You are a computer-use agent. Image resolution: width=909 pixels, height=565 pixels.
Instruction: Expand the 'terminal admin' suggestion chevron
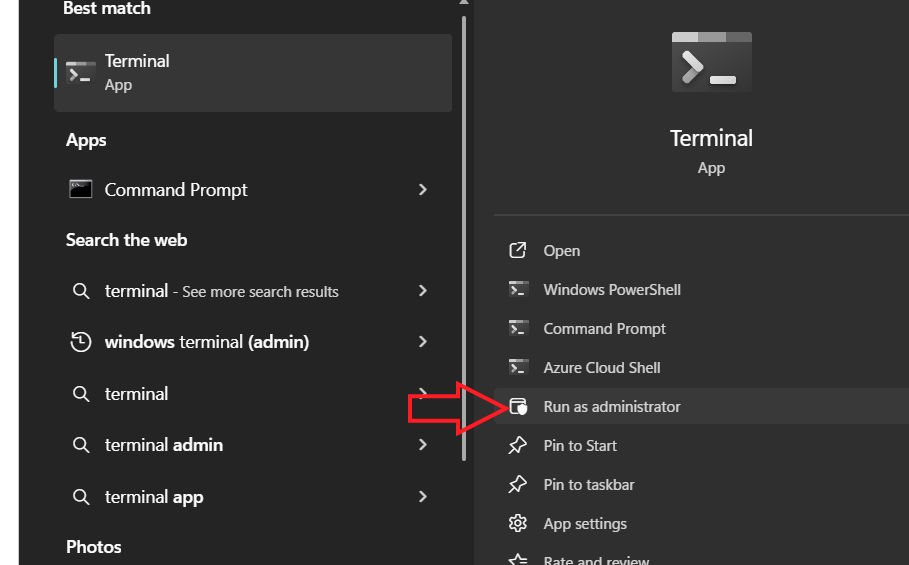[x=423, y=445]
